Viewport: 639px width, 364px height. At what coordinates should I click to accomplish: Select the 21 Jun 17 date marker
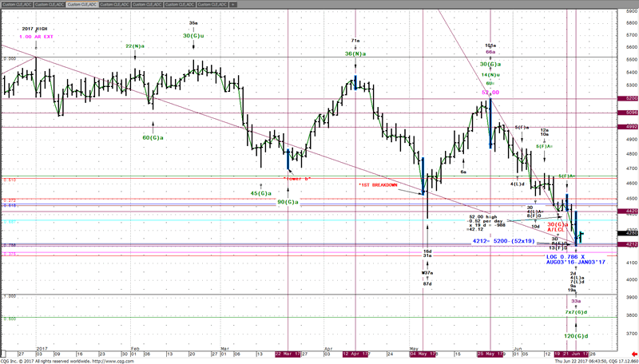(x=576, y=354)
